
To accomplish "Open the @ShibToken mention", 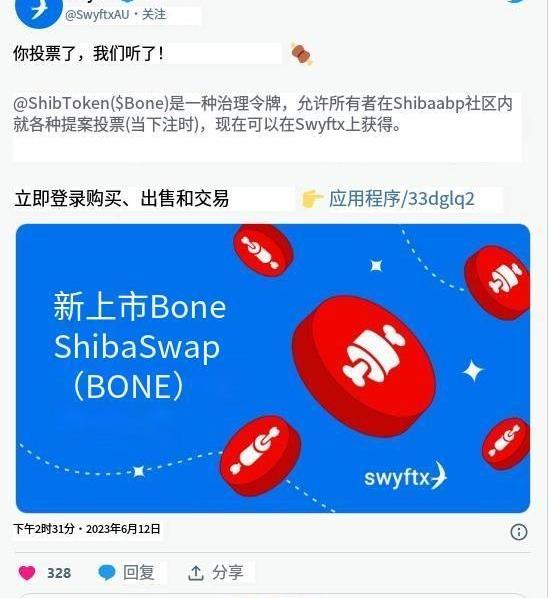I will click(61, 103).
